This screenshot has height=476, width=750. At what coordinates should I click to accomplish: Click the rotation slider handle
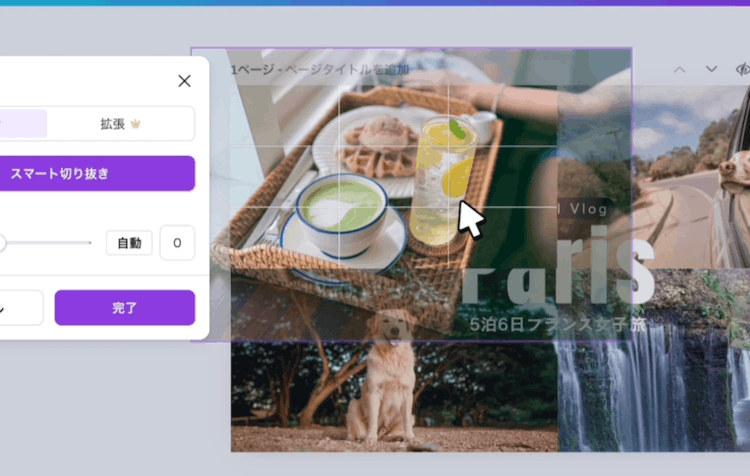click(1, 243)
